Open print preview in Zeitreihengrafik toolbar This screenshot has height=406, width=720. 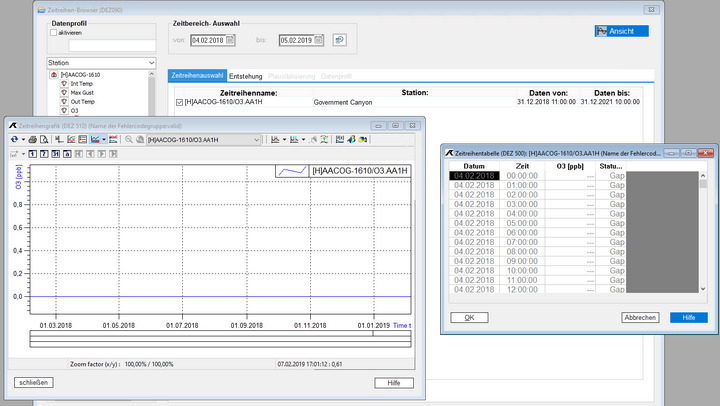point(44,140)
